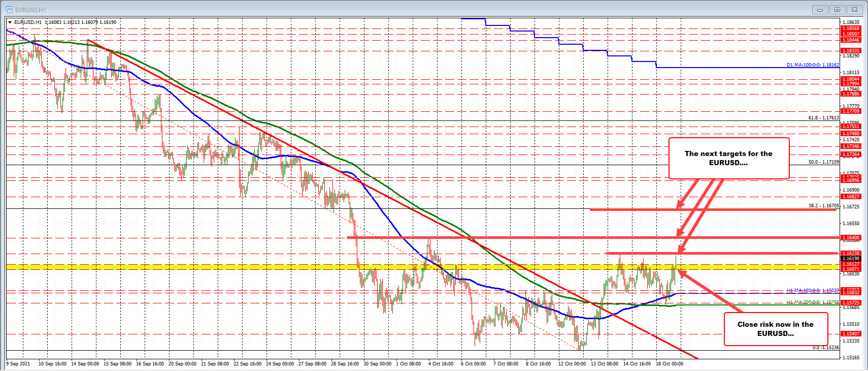Click the '50.0 - 1.17159' Fibonacci label
Image resolution: width=868 pixels, height=371 pixels.
pos(823,162)
